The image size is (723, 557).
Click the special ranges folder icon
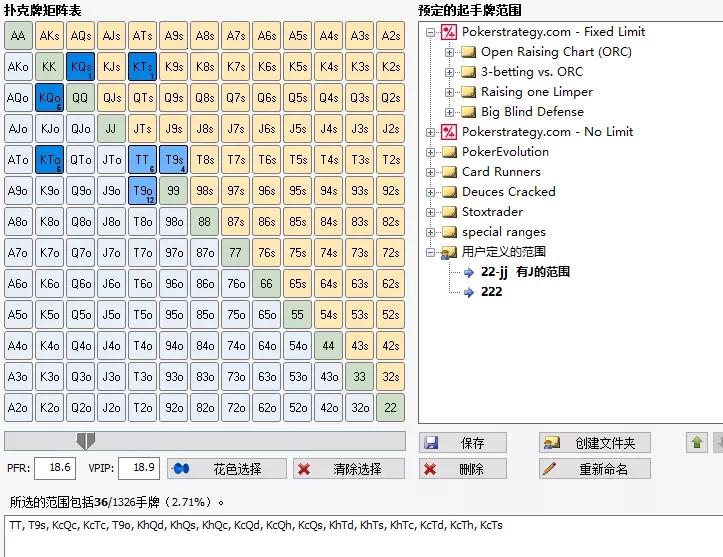click(449, 232)
